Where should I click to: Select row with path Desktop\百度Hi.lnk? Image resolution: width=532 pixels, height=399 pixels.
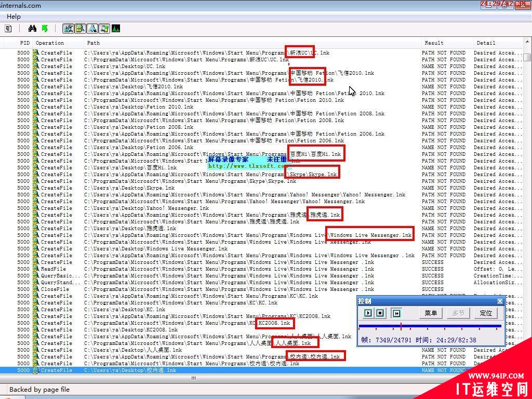261,168
